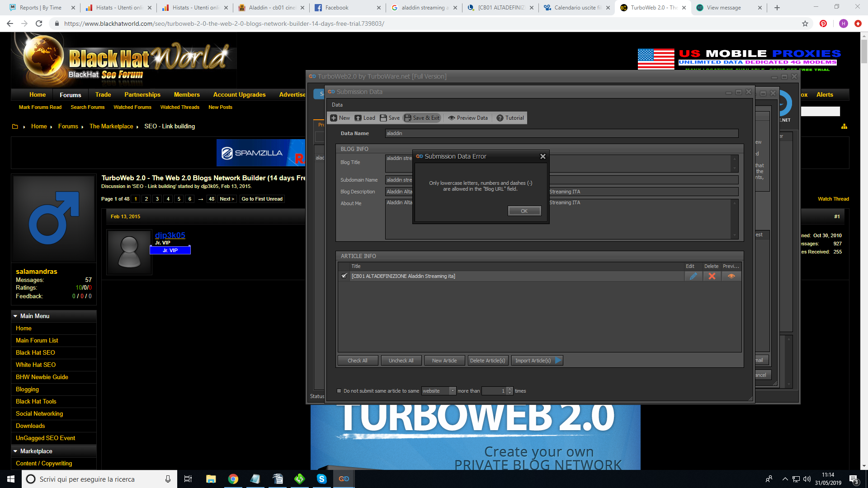Open Skype from the taskbar
The image size is (868, 488).
click(322, 479)
